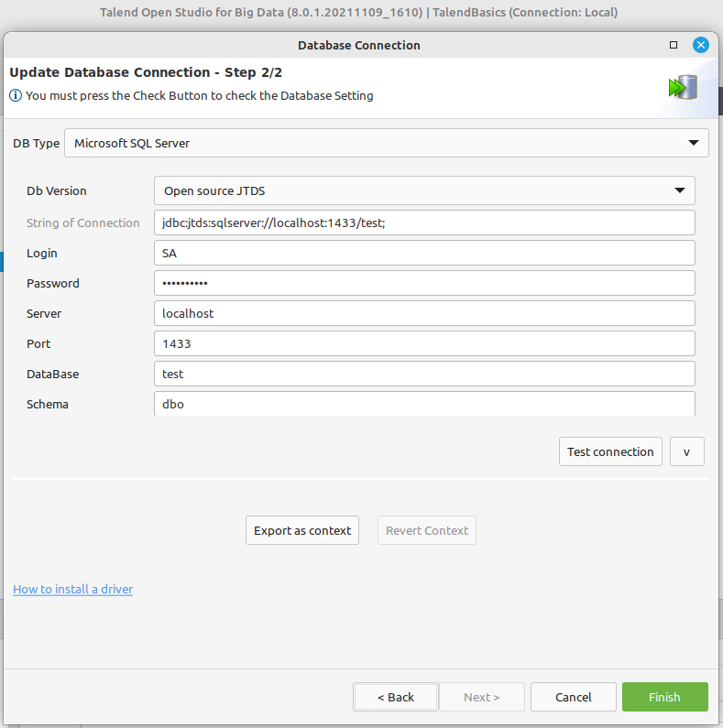Click into the Password field
This screenshot has height=728, width=723.
click(x=424, y=283)
